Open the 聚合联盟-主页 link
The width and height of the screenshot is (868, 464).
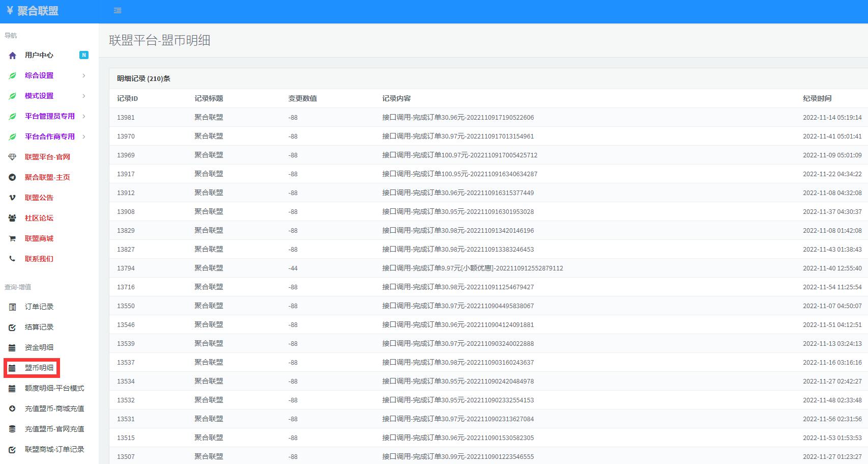coord(47,177)
